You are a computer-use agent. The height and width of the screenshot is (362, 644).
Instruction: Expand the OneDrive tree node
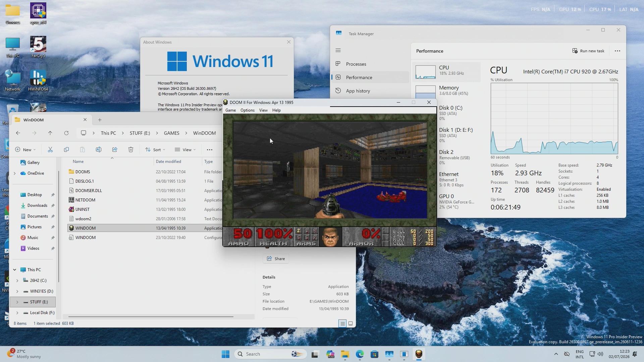pyautogui.click(x=14, y=173)
